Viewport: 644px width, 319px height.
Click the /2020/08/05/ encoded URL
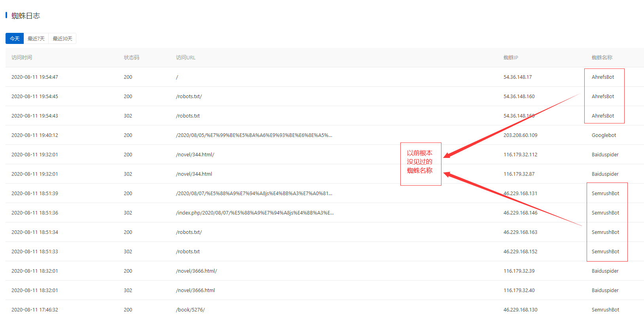(254, 135)
